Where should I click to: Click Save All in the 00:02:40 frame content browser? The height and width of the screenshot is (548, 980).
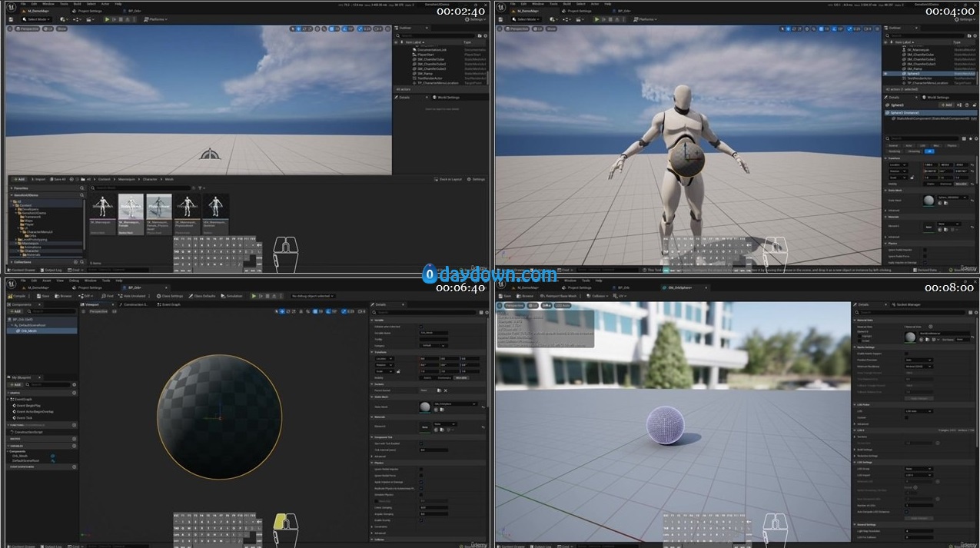58,179
